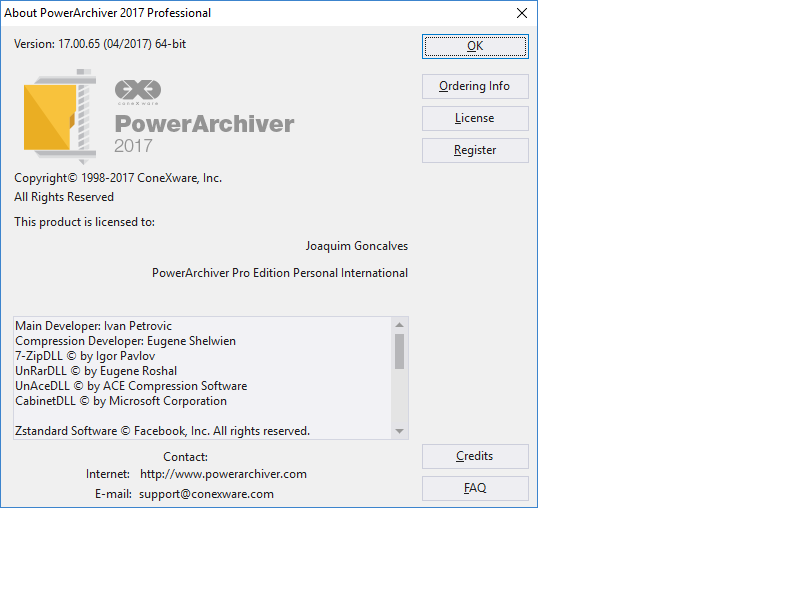Click the 'All Rights Reserved' text

tap(64, 197)
